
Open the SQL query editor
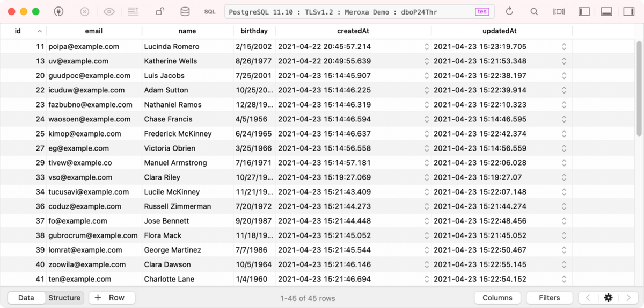pos(210,11)
